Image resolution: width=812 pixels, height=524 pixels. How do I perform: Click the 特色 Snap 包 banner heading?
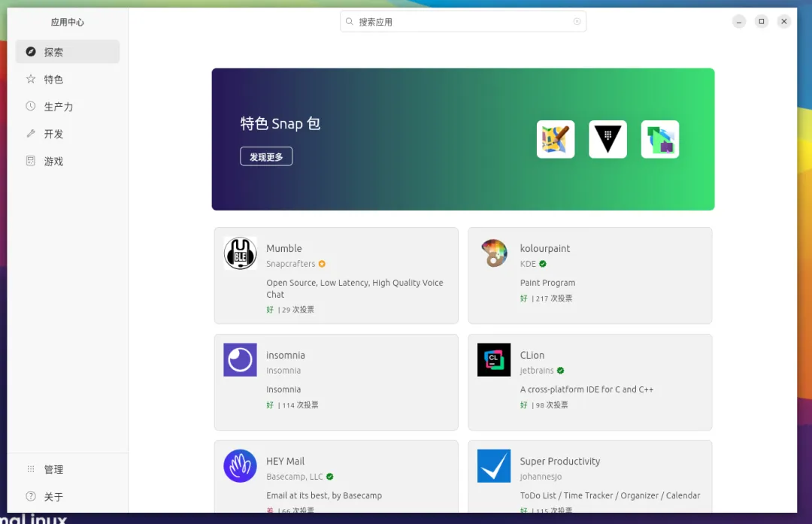[280, 123]
